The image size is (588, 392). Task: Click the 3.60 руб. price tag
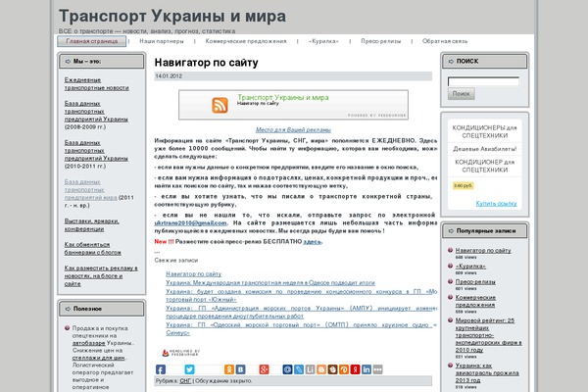click(464, 185)
